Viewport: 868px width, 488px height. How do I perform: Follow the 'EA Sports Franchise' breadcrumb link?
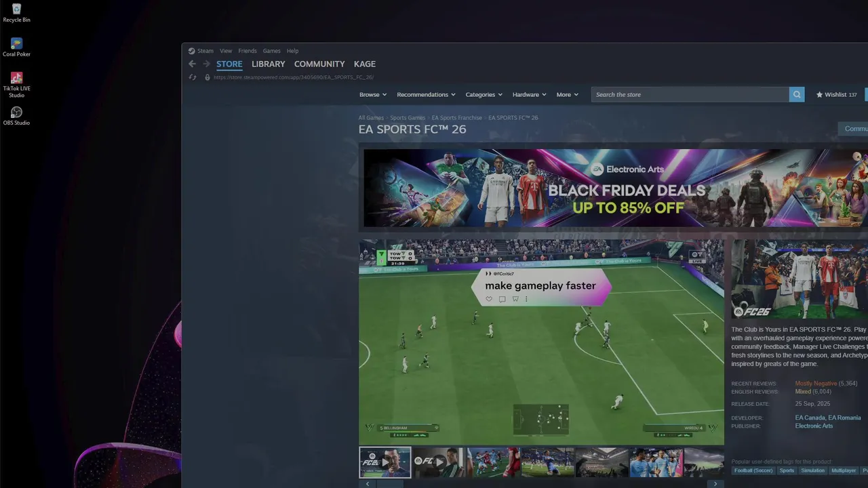coord(457,118)
